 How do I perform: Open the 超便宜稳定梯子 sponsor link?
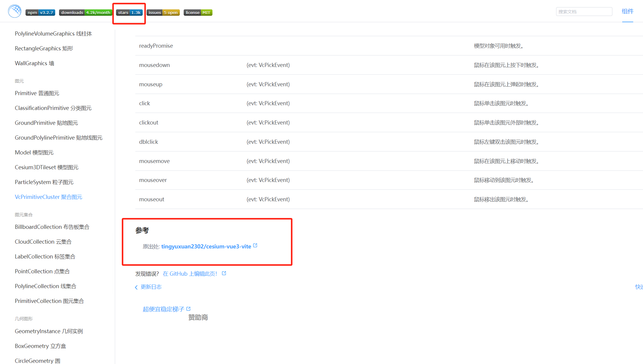coord(163,309)
